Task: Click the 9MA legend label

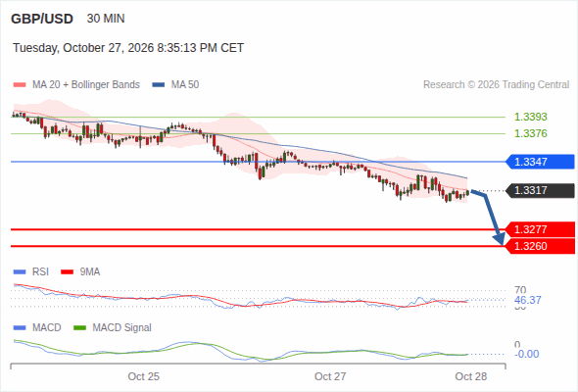Action: point(90,272)
